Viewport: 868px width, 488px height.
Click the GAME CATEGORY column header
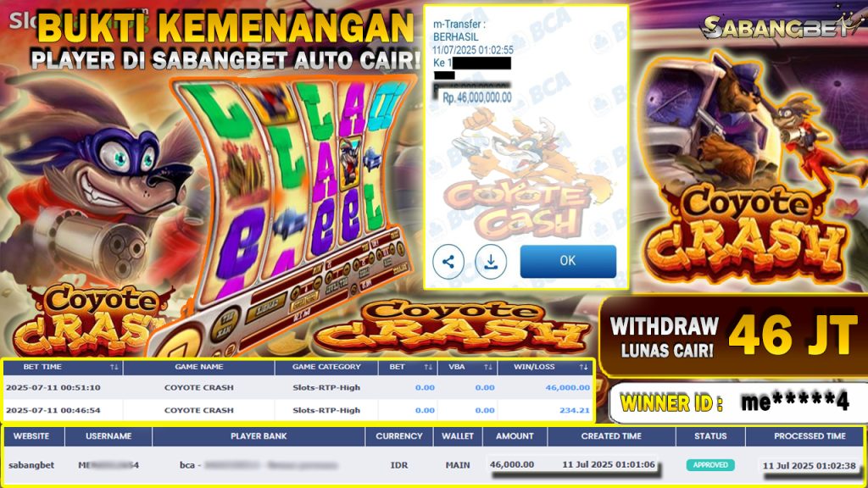click(x=326, y=367)
